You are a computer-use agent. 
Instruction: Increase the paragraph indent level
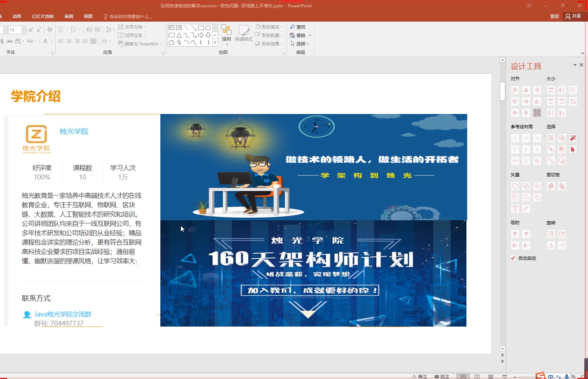coord(97,30)
